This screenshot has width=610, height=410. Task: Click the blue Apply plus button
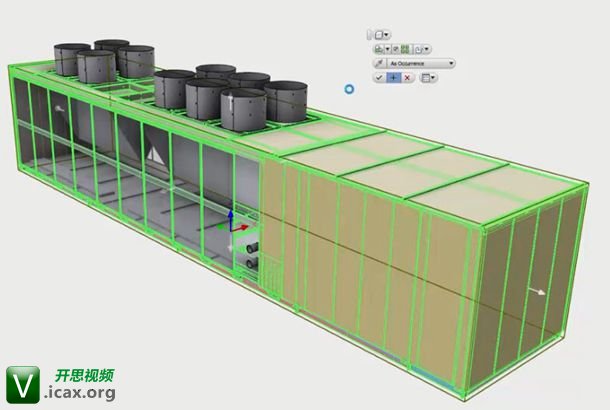(394, 77)
